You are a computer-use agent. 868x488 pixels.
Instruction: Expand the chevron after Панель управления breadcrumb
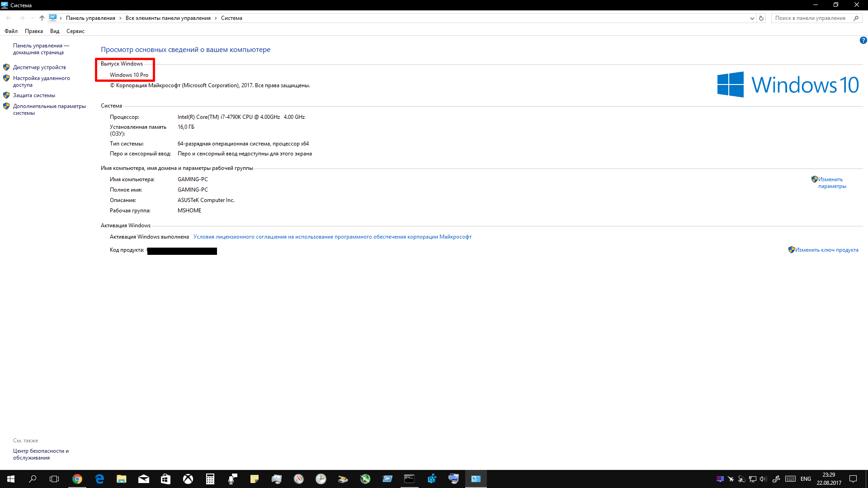coord(120,19)
